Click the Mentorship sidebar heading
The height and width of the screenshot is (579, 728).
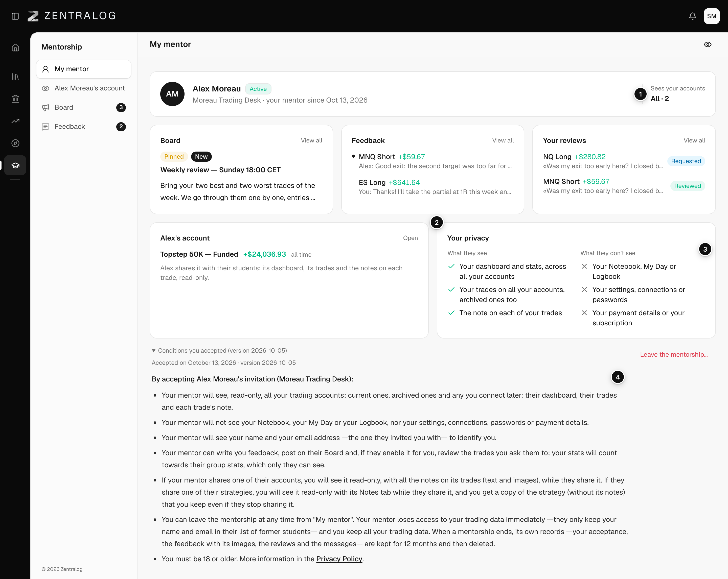point(61,47)
